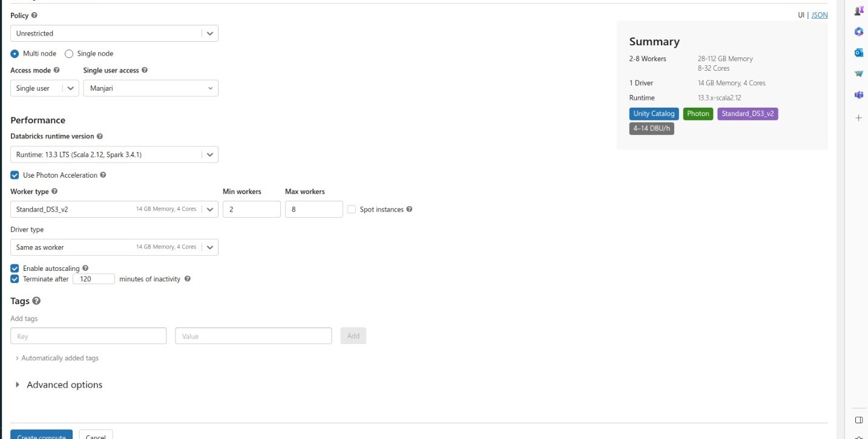Add an app with the sidebar plus icon
868x439 pixels.
pyautogui.click(x=858, y=117)
